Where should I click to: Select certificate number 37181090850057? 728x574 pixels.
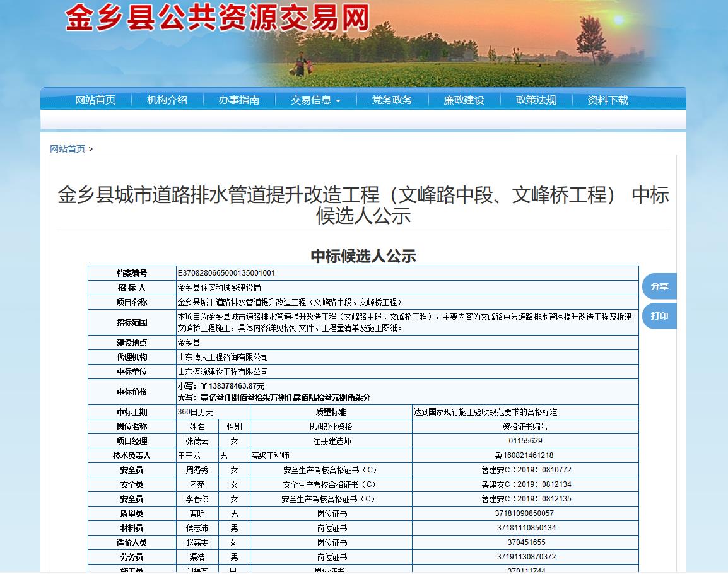point(525,513)
